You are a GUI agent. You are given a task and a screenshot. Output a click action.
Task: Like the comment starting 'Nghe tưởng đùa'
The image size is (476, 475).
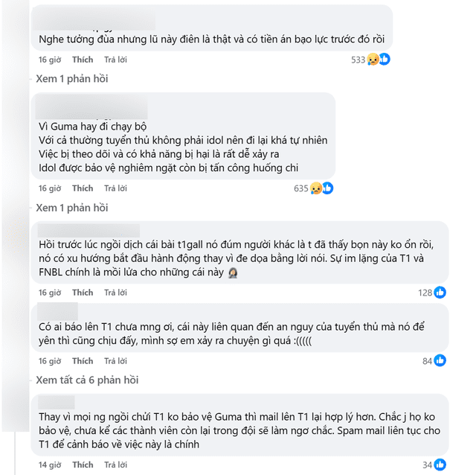83,60
